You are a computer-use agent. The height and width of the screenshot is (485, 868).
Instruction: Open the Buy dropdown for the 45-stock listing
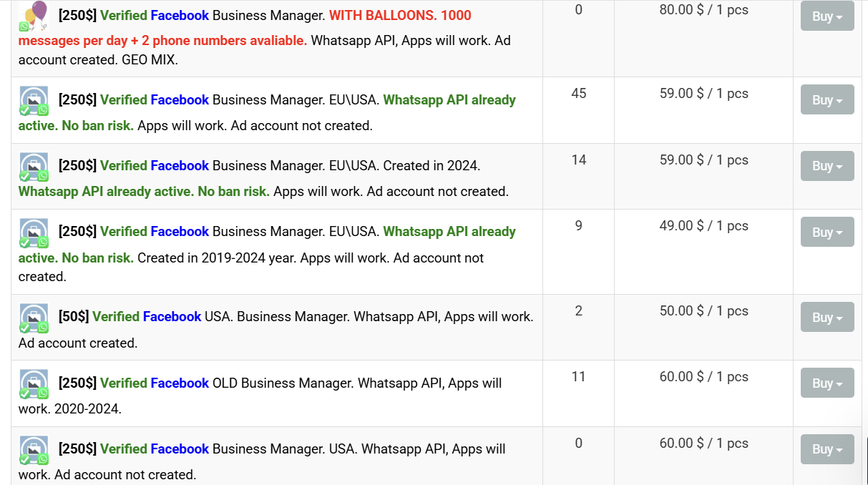coord(827,100)
